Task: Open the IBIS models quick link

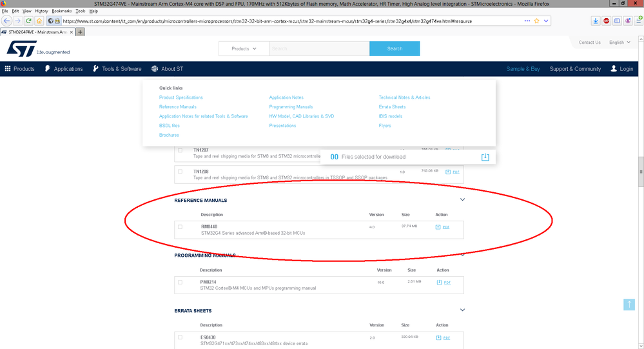Action: tap(390, 116)
